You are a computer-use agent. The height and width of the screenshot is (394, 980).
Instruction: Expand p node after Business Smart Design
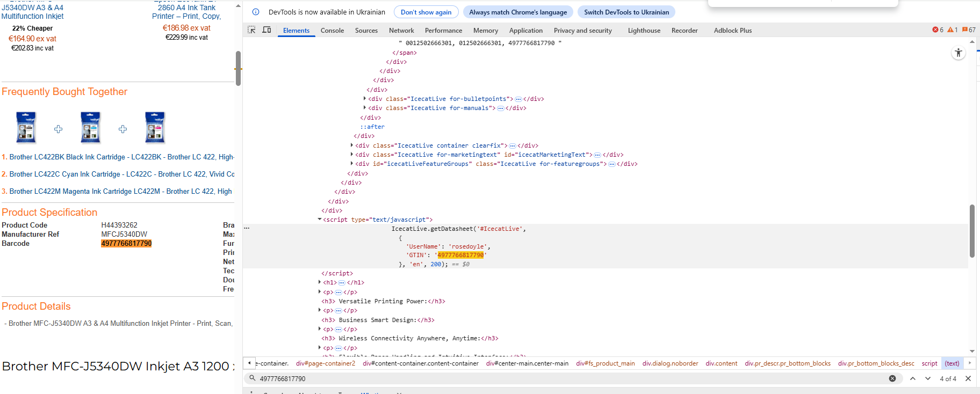pos(320,329)
